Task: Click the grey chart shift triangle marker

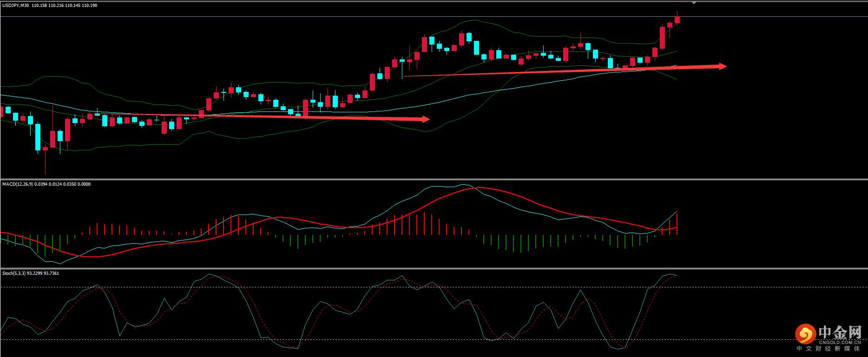Action: [694, 3]
